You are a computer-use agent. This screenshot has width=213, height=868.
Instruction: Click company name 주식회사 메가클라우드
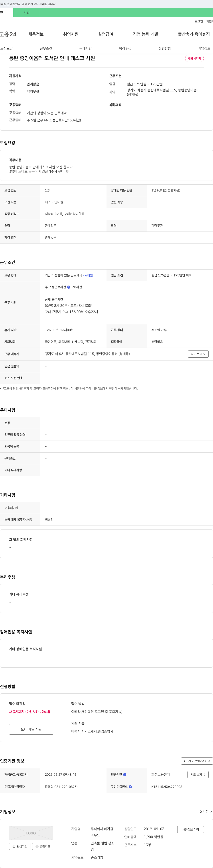click(102, 832)
